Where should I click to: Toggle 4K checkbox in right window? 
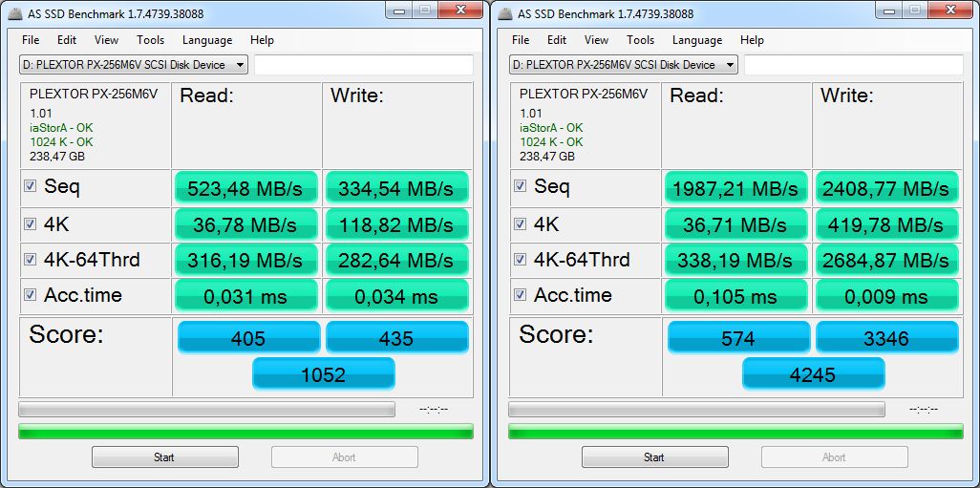coord(520,224)
